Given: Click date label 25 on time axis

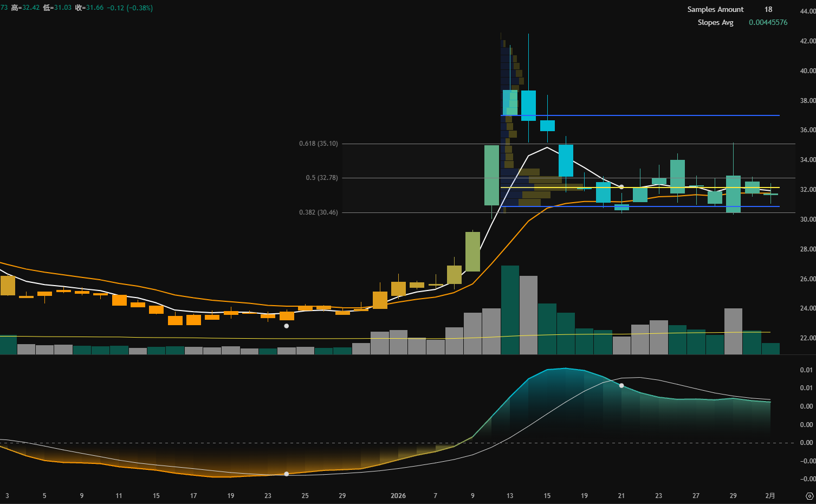Looking at the screenshot, I should point(305,496).
